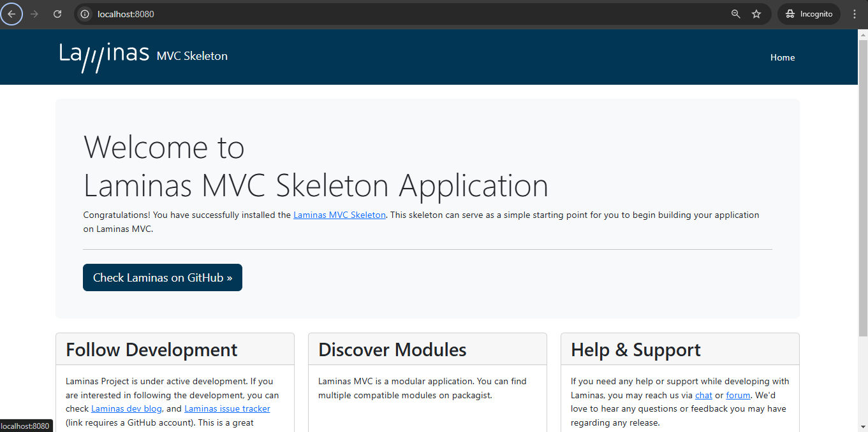The image size is (868, 432).
Task: Click the Congratulations paragraph text
Action: tap(421, 222)
